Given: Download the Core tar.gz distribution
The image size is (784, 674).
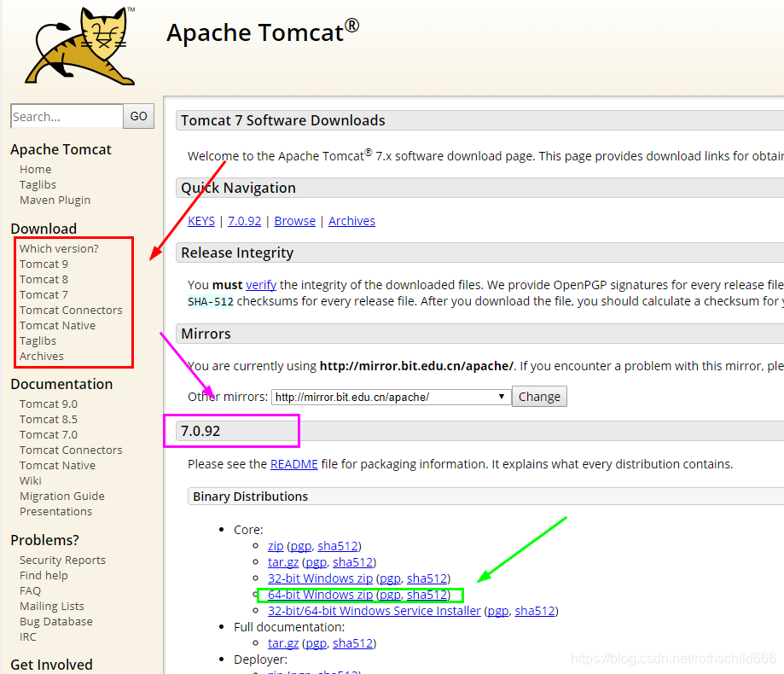Looking at the screenshot, I should tap(283, 562).
